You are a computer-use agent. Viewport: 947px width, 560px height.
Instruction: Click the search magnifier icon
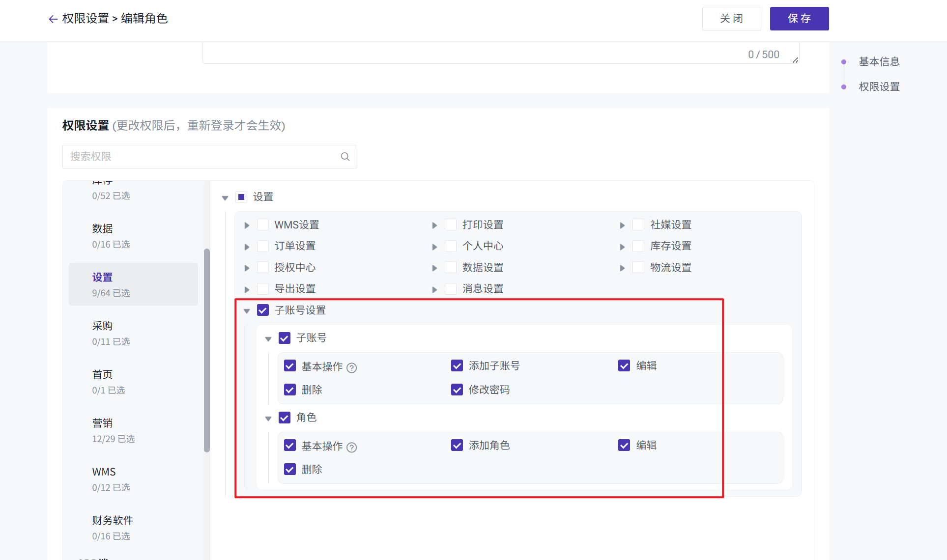pos(345,157)
